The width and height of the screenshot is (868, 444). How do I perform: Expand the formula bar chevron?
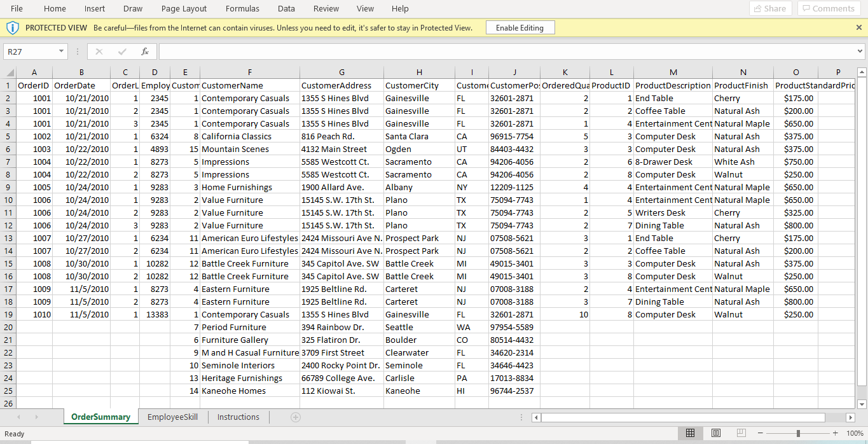(860, 50)
